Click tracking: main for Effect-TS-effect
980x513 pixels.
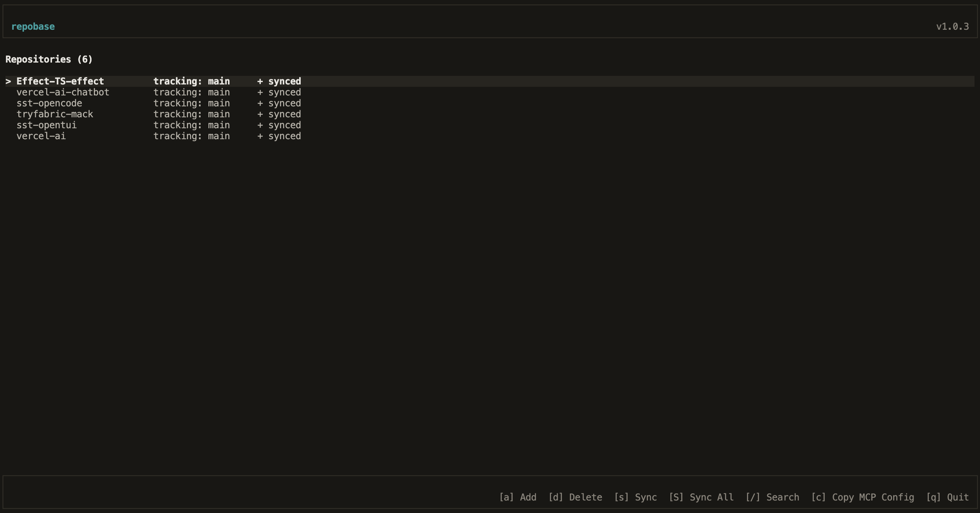(x=192, y=81)
